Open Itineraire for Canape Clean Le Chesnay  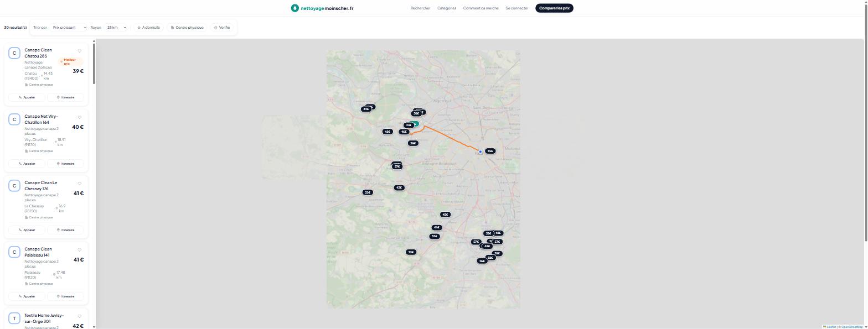pos(65,230)
